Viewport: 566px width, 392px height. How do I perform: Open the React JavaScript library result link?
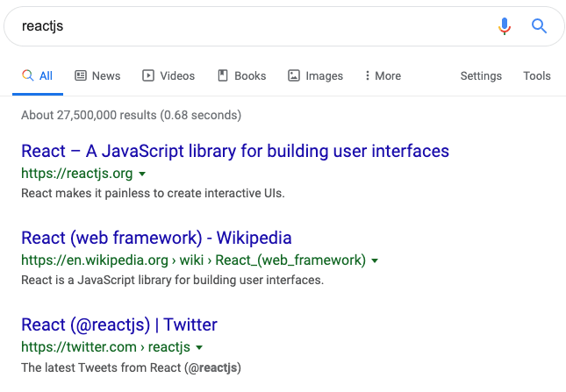235,151
